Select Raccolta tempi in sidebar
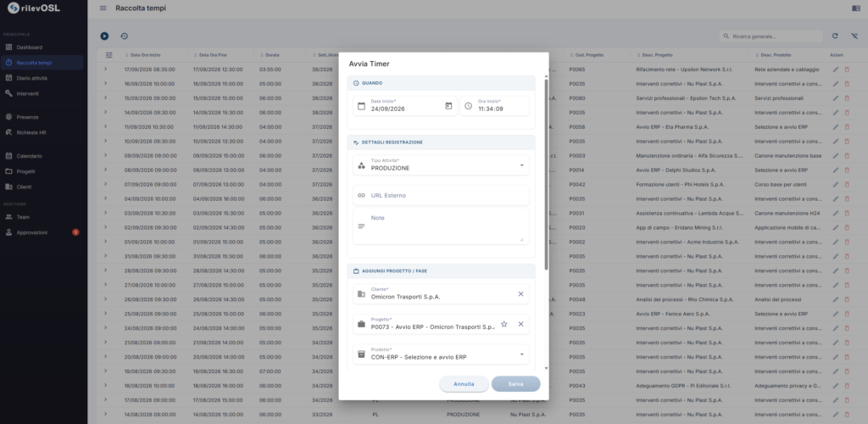 click(42, 63)
